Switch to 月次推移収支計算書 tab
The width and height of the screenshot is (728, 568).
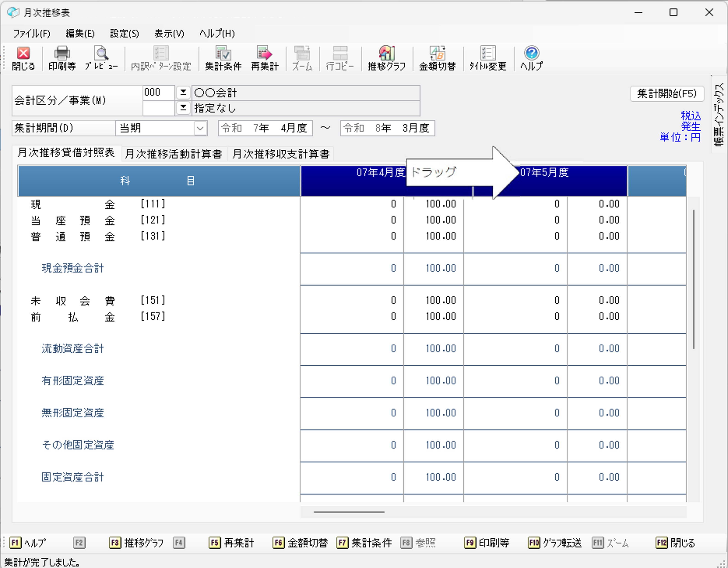tap(281, 154)
